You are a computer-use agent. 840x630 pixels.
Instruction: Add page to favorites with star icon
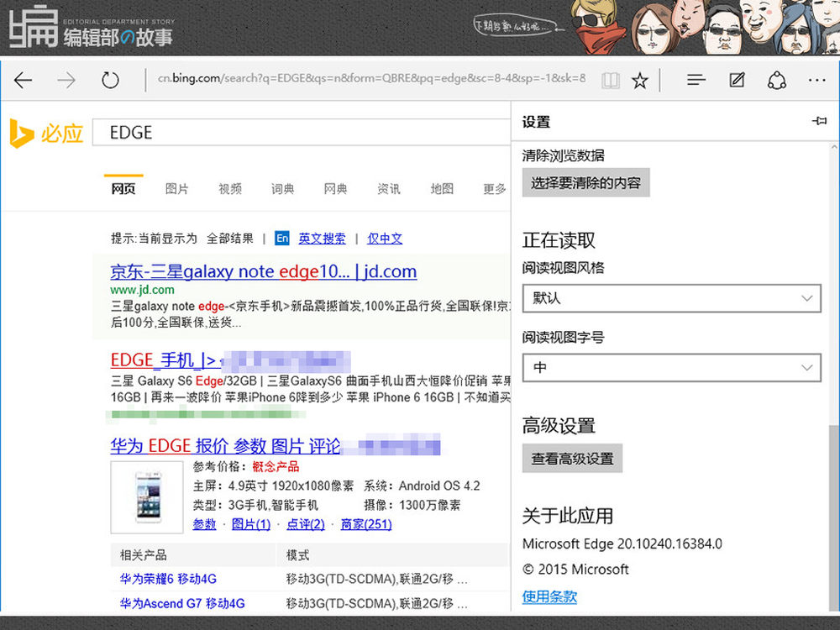pyautogui.click(x=639, y=81)
